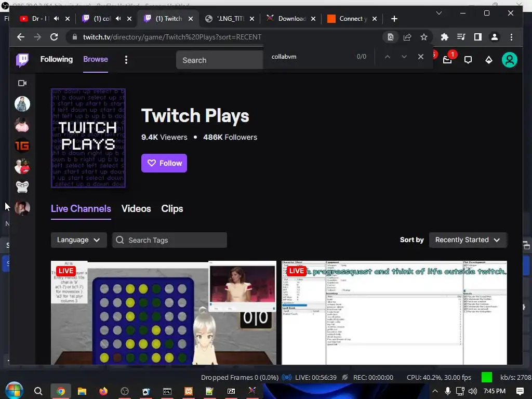The width and height of the screenshot is (532, 399).
Task: Open the gorilla-with-glasses channel avatar in sidebar
Action: pyautogui.click(x=22, y=187)
